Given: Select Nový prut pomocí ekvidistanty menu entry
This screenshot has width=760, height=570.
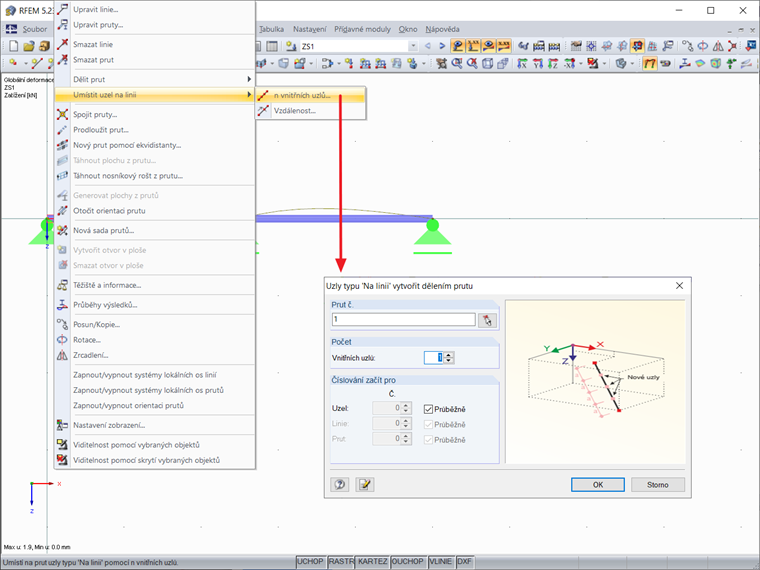Looking at the screenshot, I should 155,145.
